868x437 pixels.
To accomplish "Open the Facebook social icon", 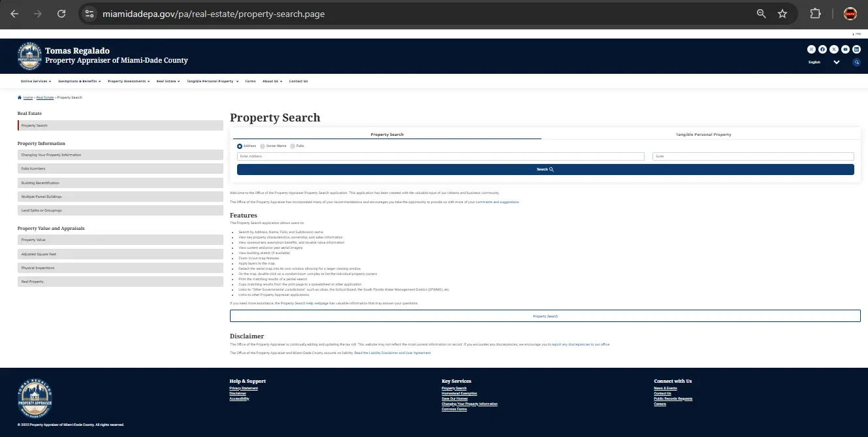I will [x=822, y=49].
